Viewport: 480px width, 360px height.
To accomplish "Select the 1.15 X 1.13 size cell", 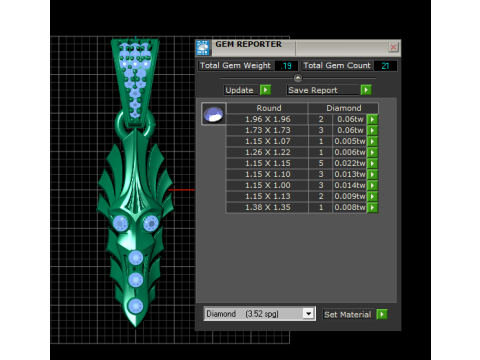I will click(x=267, y=196).
